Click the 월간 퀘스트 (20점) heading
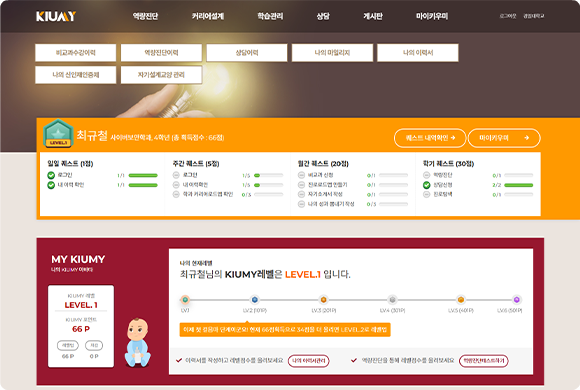Viewport: 580px width, 390px height. 323,164
